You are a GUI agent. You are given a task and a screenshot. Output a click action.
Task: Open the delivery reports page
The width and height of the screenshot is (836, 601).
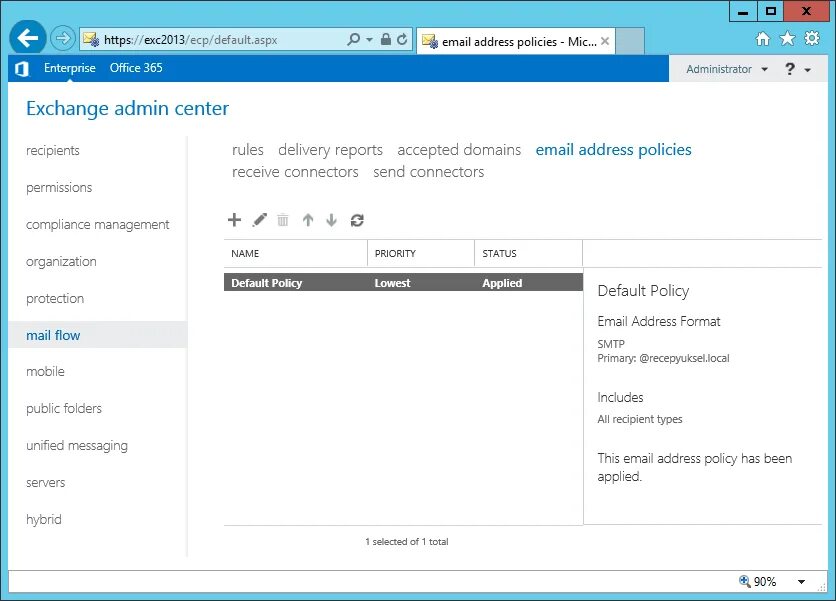coord(330,149)
